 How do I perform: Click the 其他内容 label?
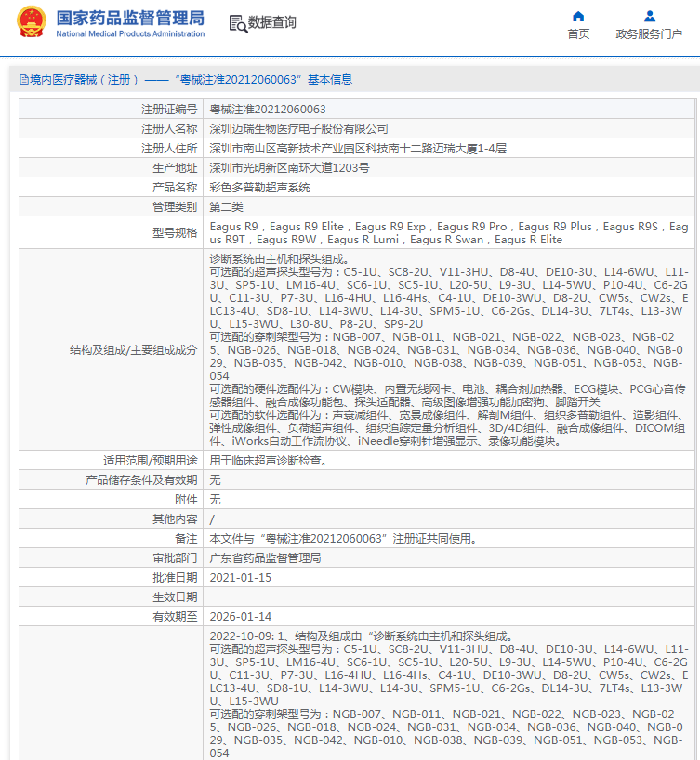point(175,519)
